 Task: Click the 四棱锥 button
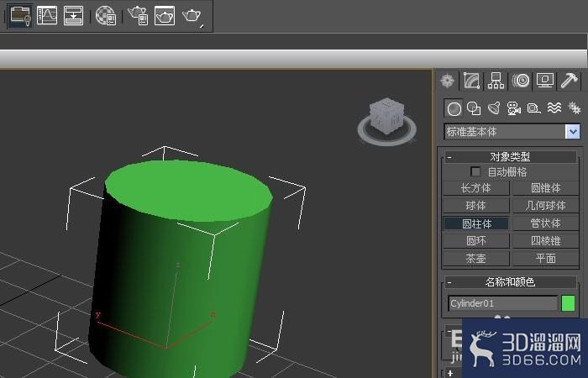tap(546, 241)
